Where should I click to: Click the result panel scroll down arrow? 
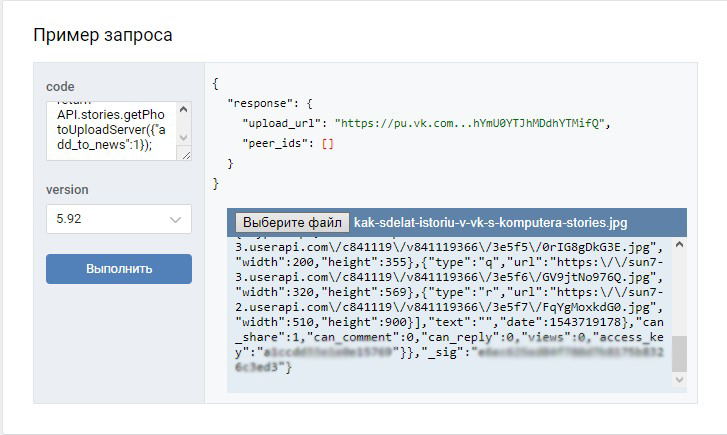(x=680, y=380)
